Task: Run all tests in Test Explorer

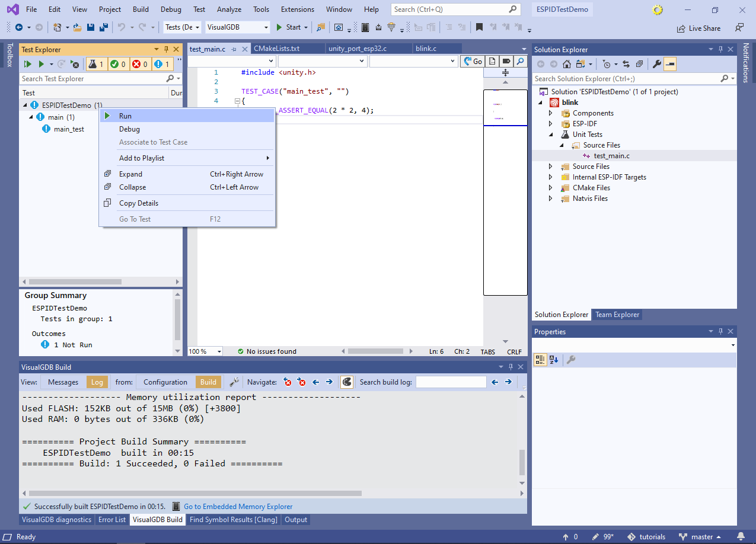Action: click(27, 64)
